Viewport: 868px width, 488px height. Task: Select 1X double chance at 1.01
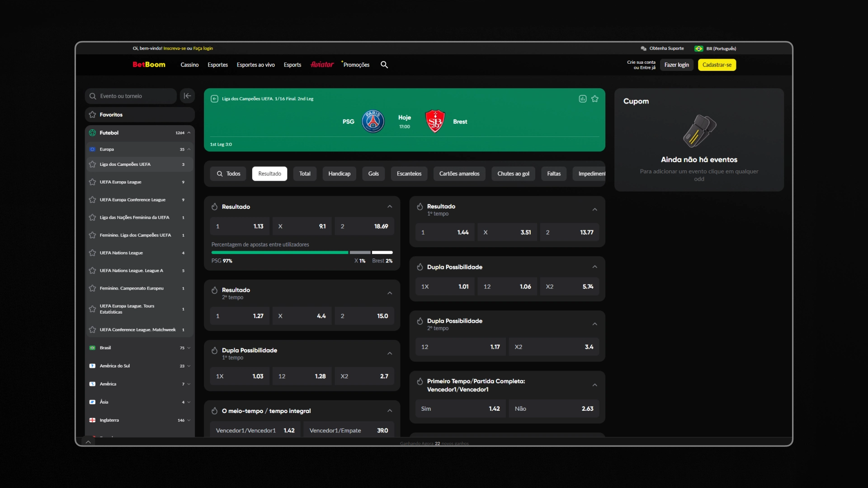coord(445,286)
